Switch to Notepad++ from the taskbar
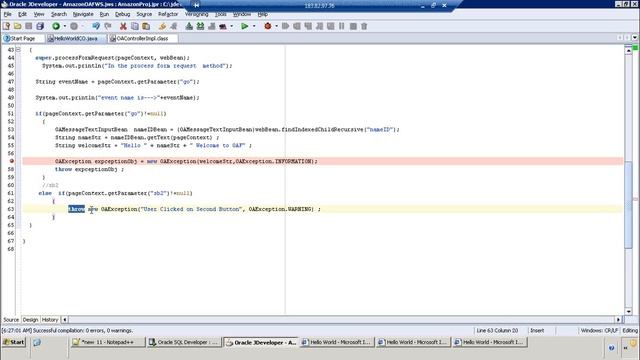 point(108,342)
